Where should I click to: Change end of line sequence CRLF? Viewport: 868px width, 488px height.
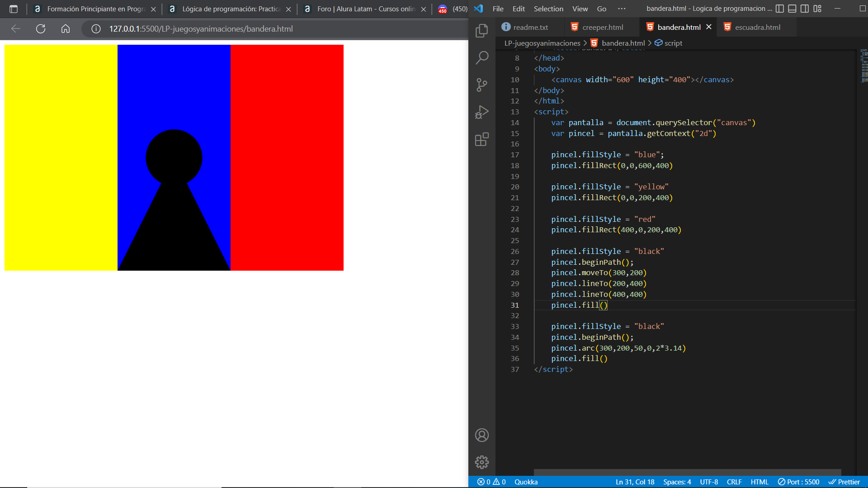(x=734, y=482)
